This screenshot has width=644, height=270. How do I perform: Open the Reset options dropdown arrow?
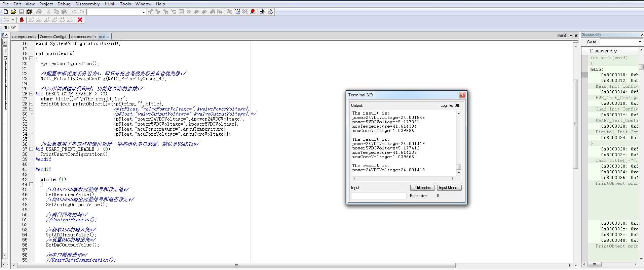point(13,20)
